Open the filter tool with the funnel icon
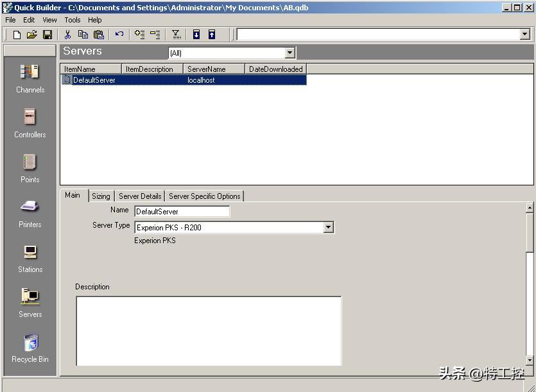Image resolution: width=536 pixels, height=392 pixels. pyautogui.click(x=176, y=35)
